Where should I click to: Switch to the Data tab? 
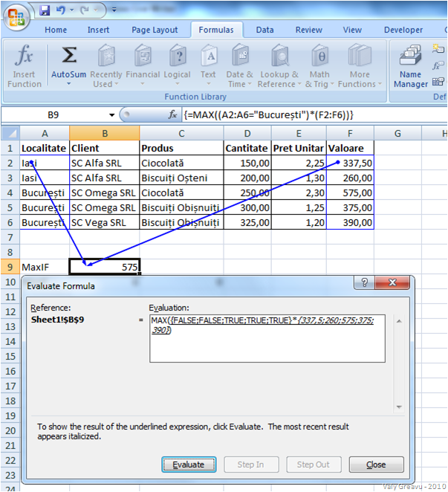point(264,30)
